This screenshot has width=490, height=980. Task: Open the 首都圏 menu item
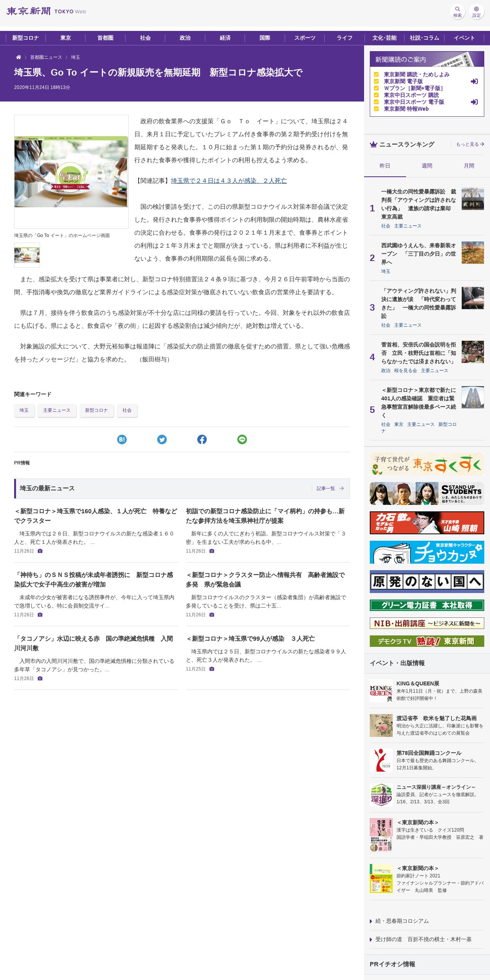105,38
